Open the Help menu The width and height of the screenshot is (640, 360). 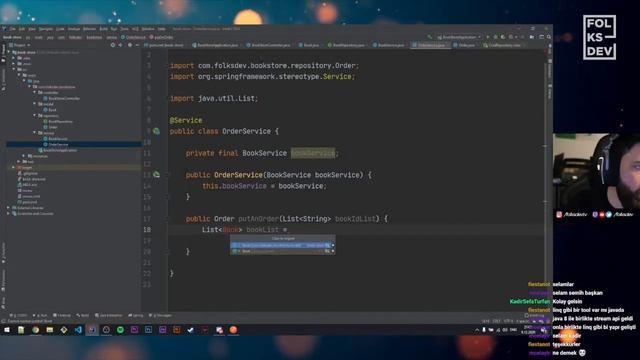162,29
